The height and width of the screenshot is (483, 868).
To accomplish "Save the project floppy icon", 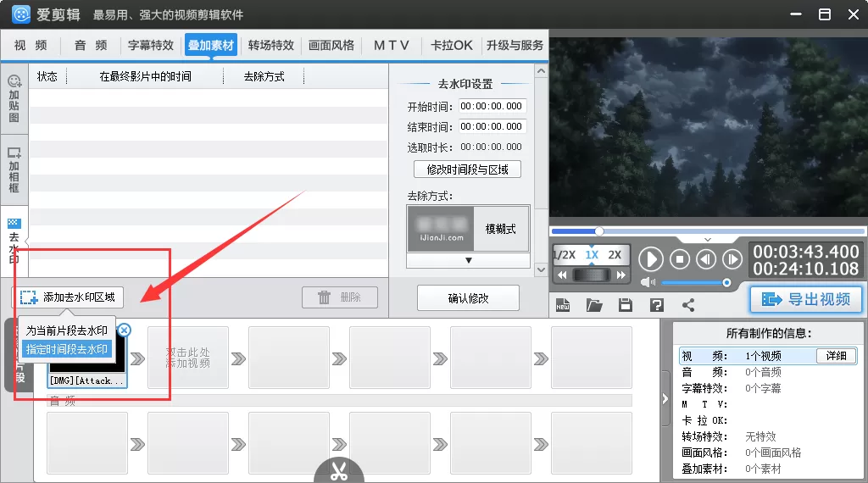I will (626, 305).
